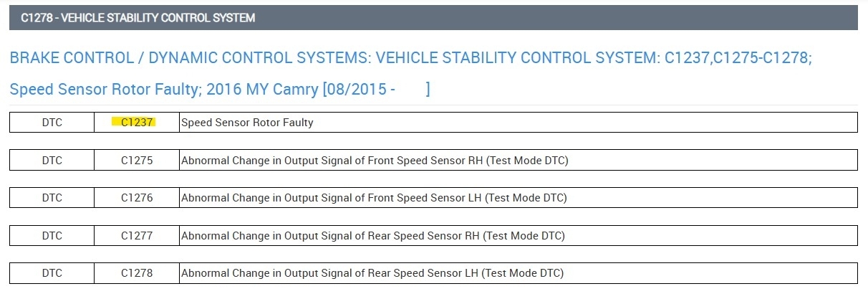Select the C1277 code cell

pyautogui.click(x=137, y=236)
